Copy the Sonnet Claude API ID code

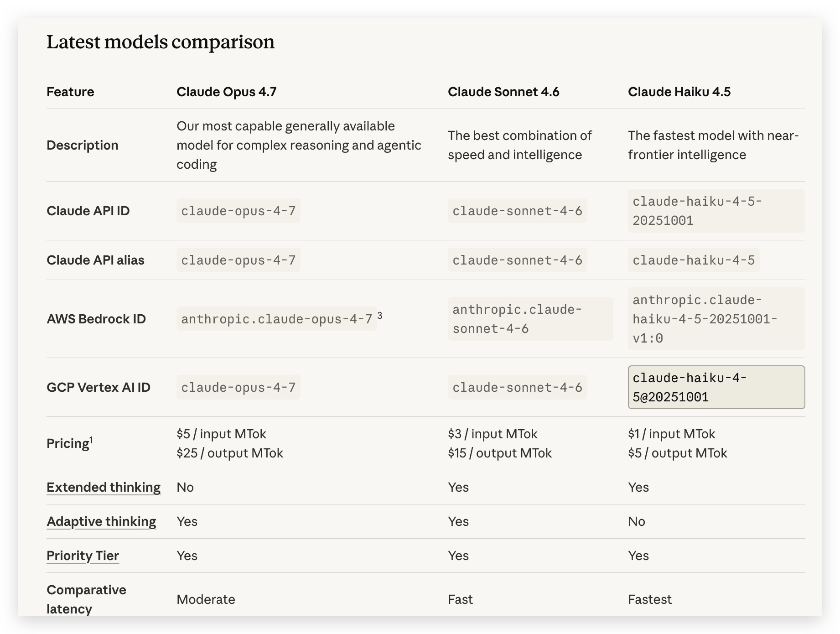pyautogui.click(x=517, y=211)
